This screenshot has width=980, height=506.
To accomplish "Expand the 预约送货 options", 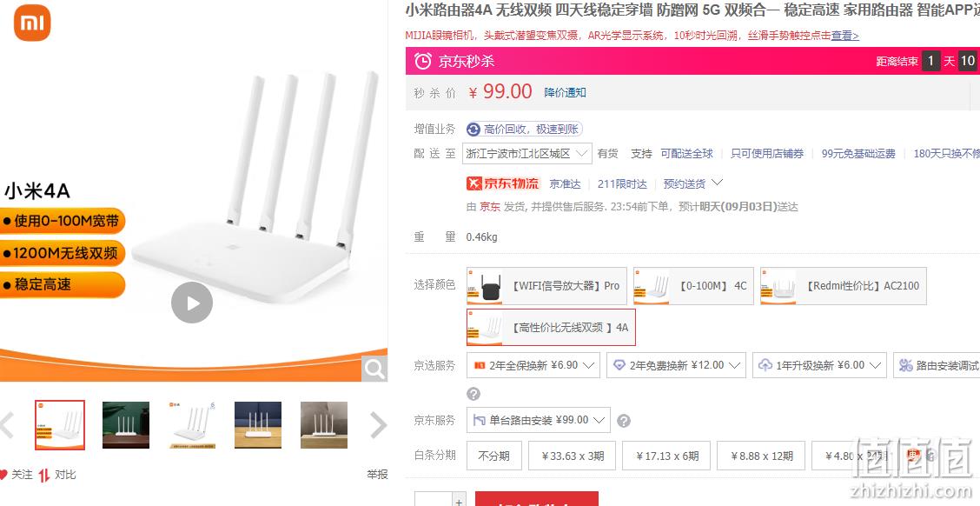I will [692, 183].
